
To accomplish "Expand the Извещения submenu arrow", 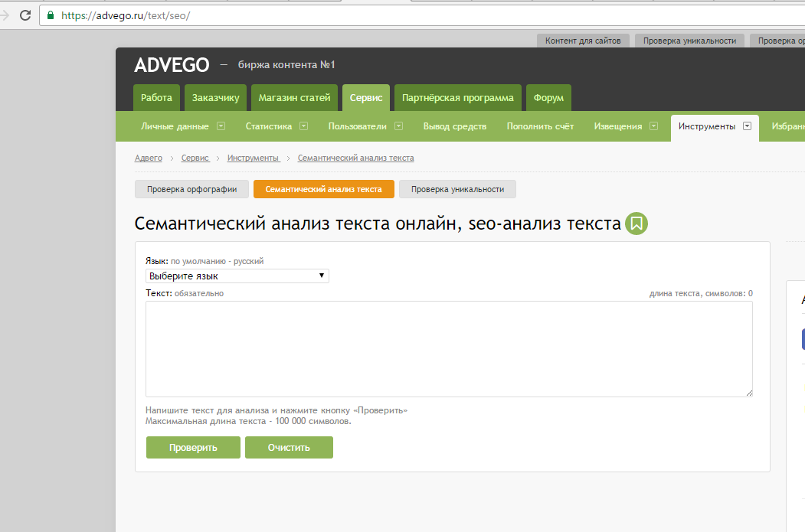I will pyautogui.click(x=653, y=126).
